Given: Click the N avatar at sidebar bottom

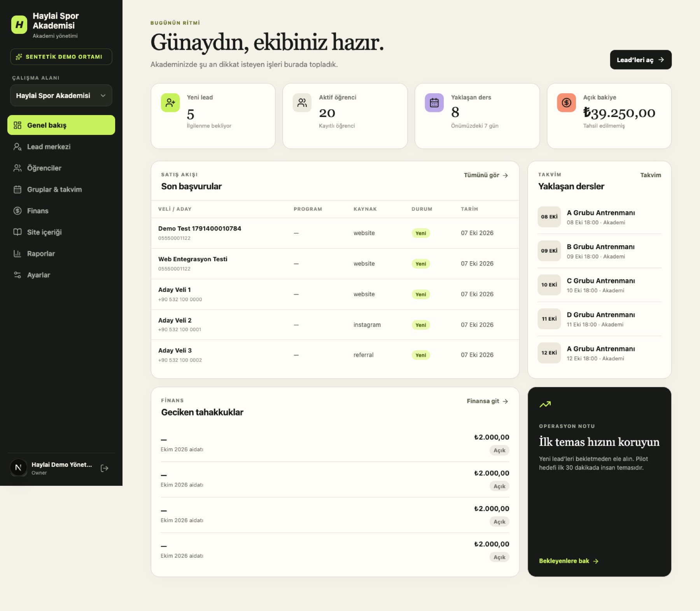Looking at the screenshot, I should pyautogui.click(x=18, y=468).
